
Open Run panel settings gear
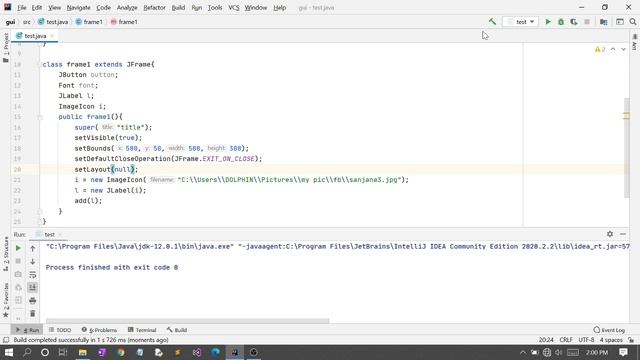[610, 234]
